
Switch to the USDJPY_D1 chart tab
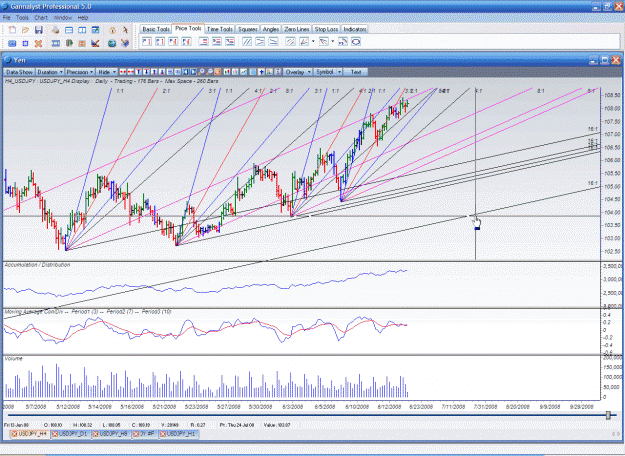(x=70, y=434)
